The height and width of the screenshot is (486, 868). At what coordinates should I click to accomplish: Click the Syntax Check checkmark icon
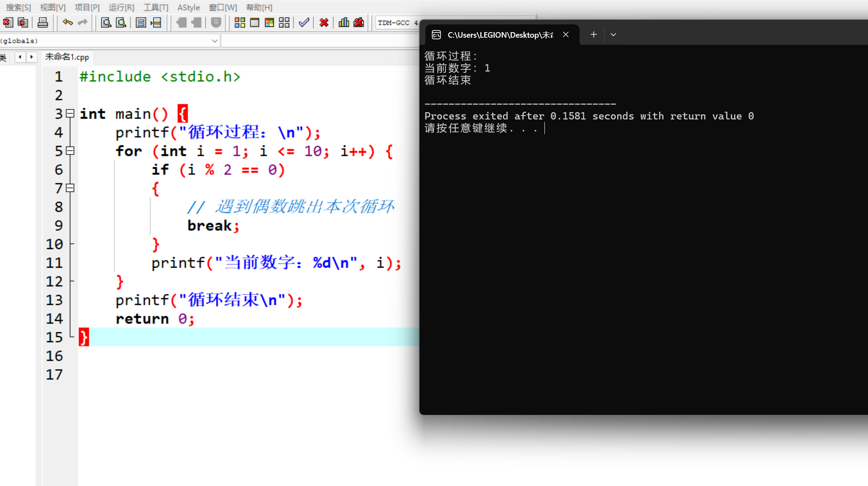[304, 23]
